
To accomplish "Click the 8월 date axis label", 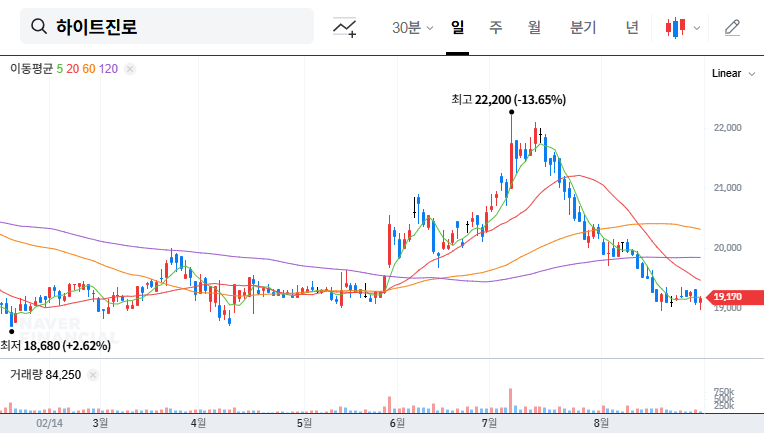I will click(x=601, y=423).
